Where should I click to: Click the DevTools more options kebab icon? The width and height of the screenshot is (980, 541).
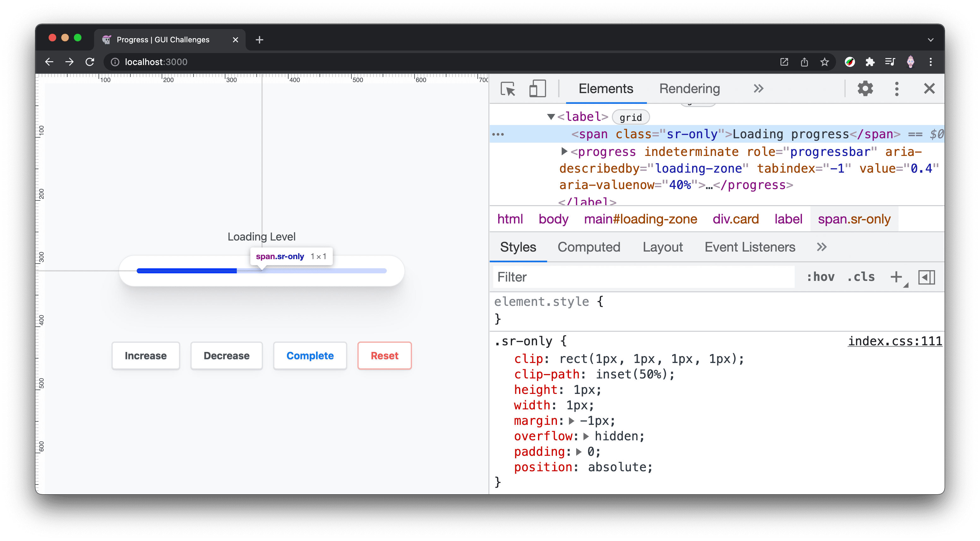pos(897,89)
